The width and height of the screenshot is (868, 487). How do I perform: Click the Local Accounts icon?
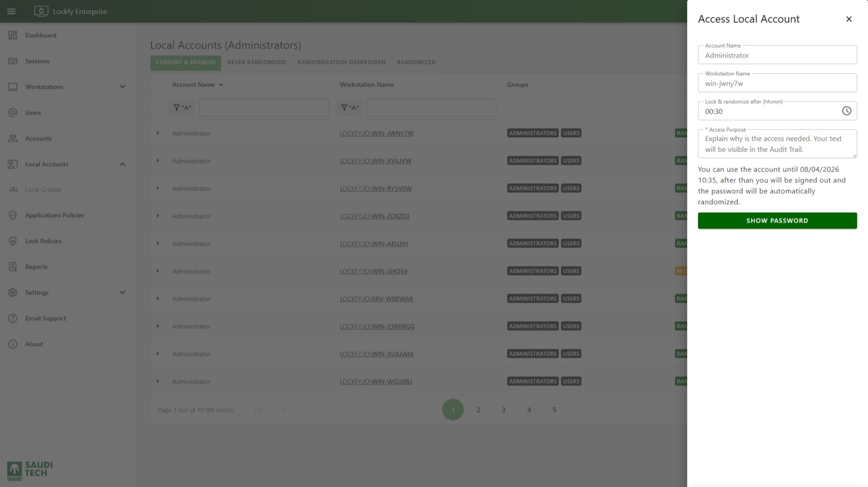tap(13, 164)
